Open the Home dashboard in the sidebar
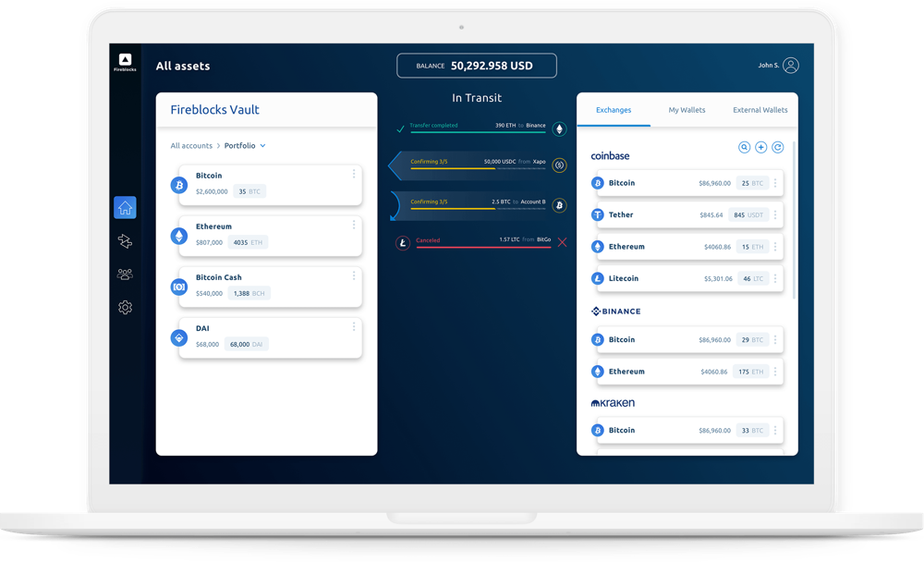This screenshot has height=562, width=924. [x=125, y=208]
